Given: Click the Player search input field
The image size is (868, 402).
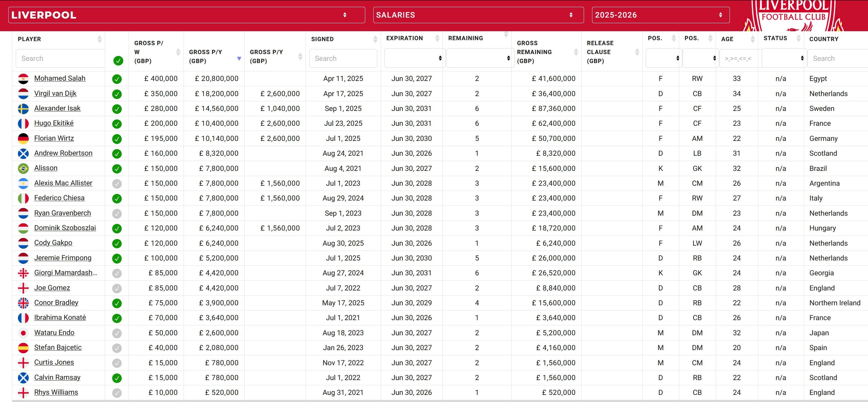Looking at the screenshot, I should 60,58.
